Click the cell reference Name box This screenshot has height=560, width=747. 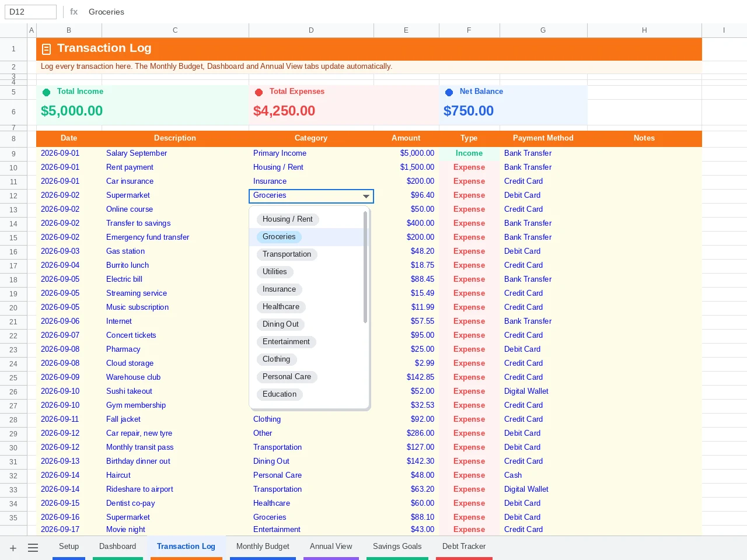tap(30, 12)
